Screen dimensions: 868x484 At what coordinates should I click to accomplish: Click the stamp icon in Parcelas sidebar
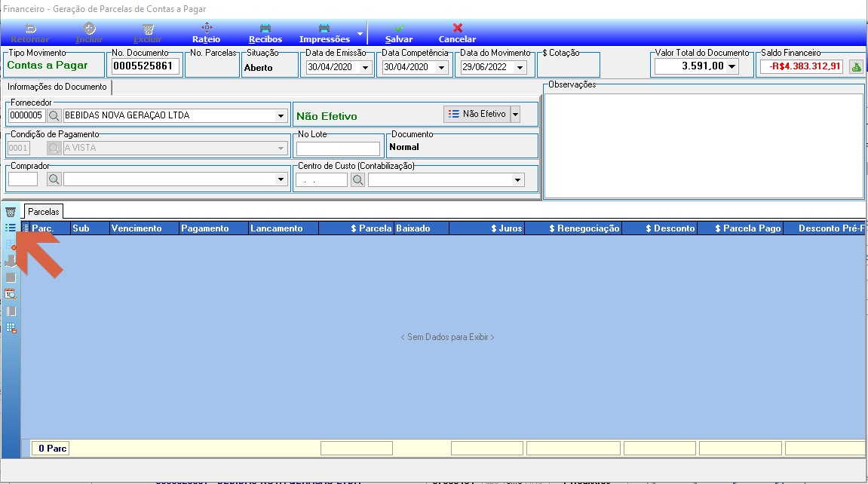click(11, 261)
